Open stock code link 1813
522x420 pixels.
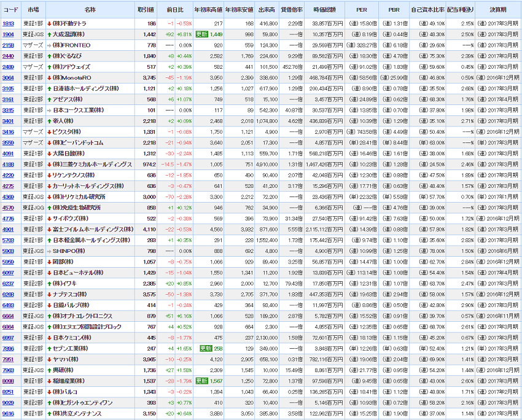8,23
